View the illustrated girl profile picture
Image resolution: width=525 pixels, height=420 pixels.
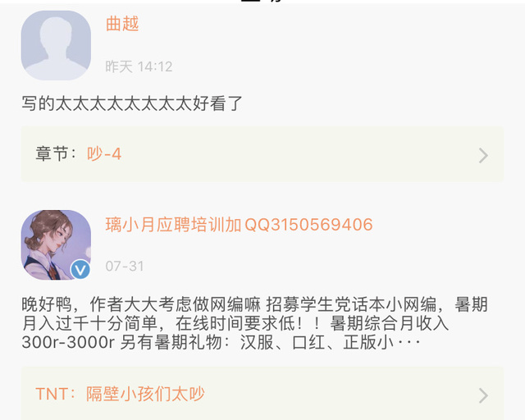tap(56, 244)
